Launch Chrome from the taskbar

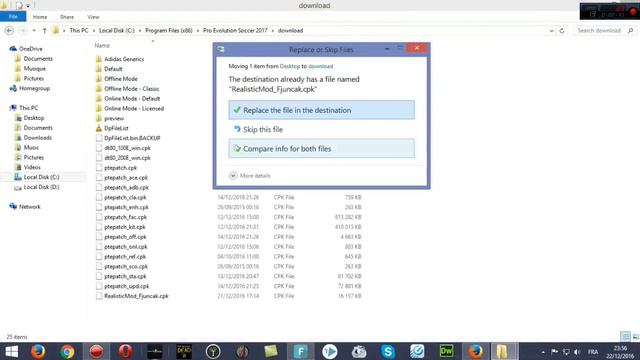click(x=67, y=351)
